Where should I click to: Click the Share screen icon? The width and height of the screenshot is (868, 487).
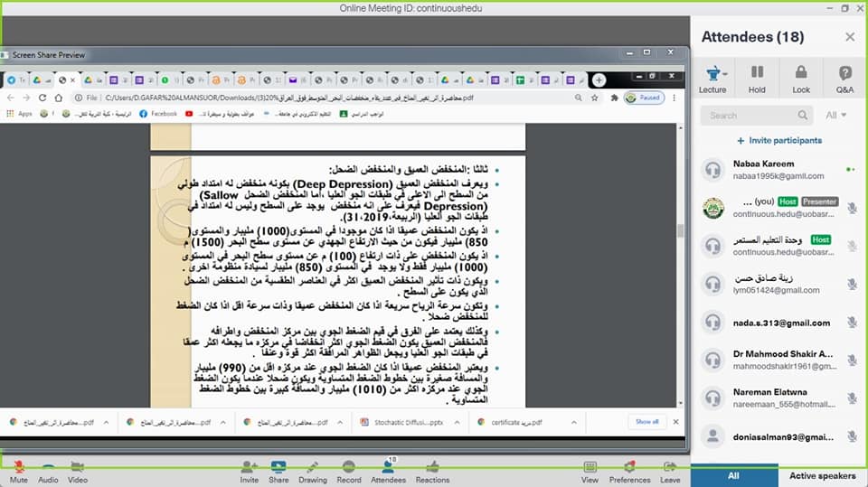[x=278, y=466]
